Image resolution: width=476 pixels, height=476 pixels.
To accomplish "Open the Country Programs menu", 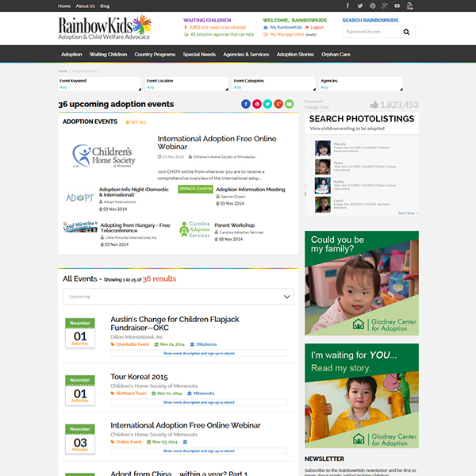I will 155,54.
